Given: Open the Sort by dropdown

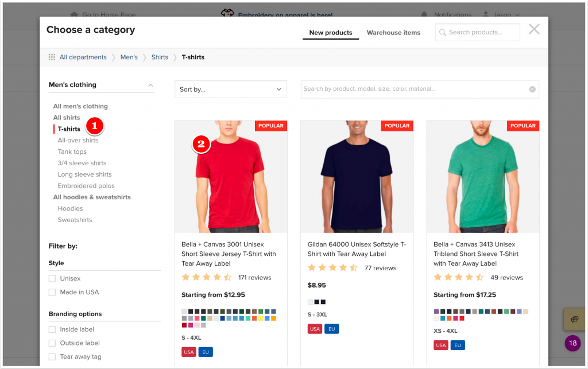Looking at the screenshot, I should click(x=230, y=89).
